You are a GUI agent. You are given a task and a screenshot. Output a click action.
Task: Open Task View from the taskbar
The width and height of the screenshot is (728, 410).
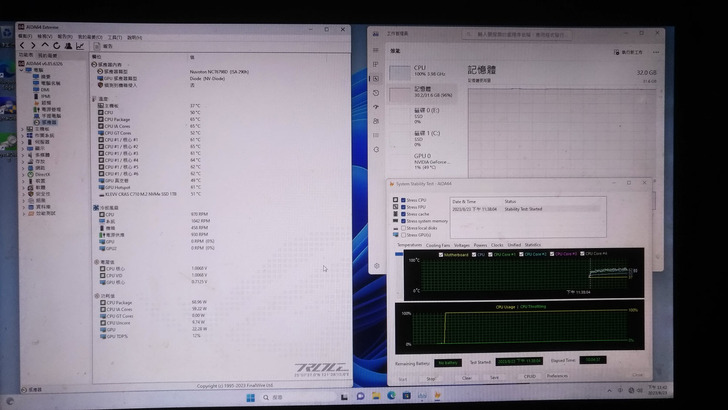[x=344, y=397]
